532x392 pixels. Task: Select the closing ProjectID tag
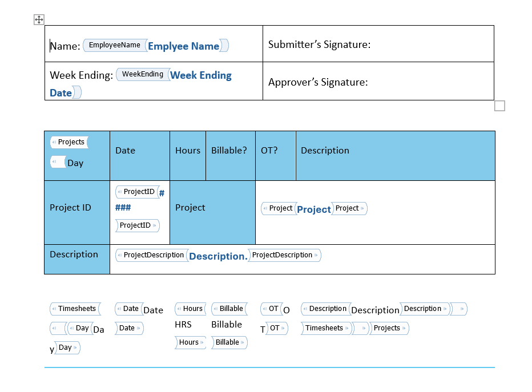pos(138,225)
